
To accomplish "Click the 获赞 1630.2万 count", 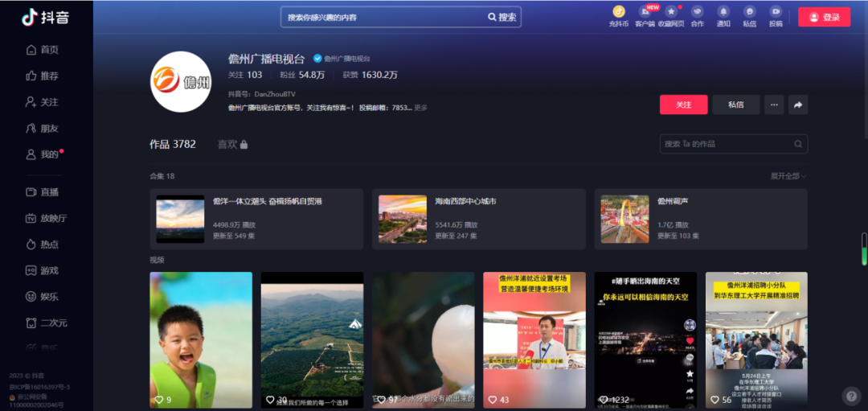I will (x=370, y=75).
